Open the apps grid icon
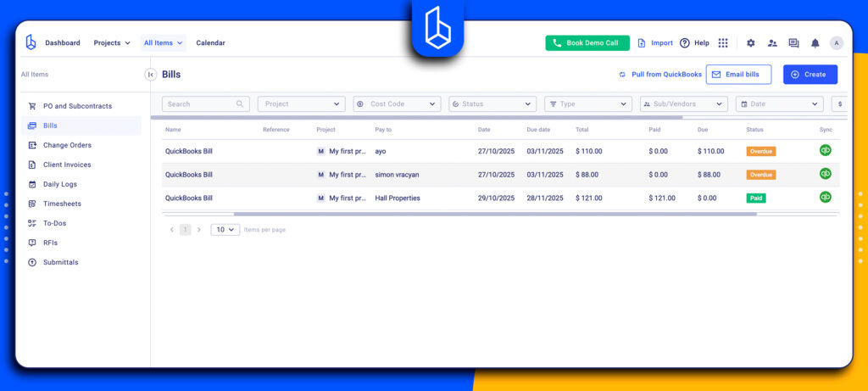Viewport: 868px width, 391px height. 723,42
